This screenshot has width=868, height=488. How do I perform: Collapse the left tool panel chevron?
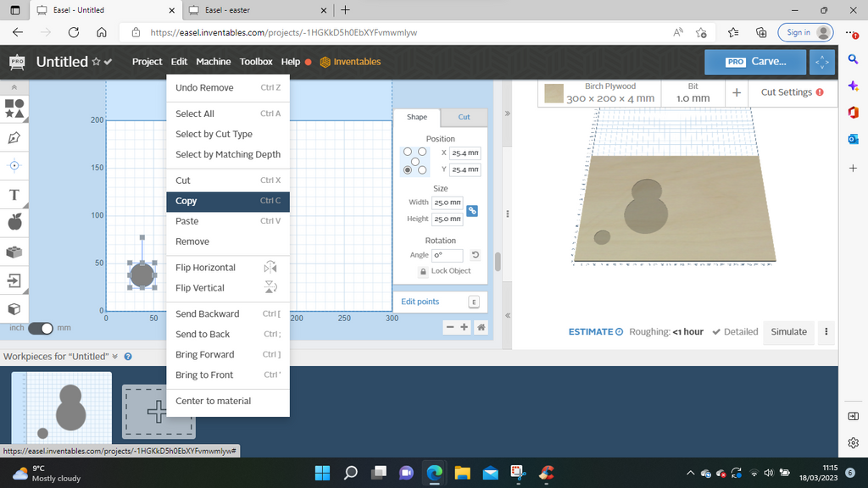click(x=14, y=87)
